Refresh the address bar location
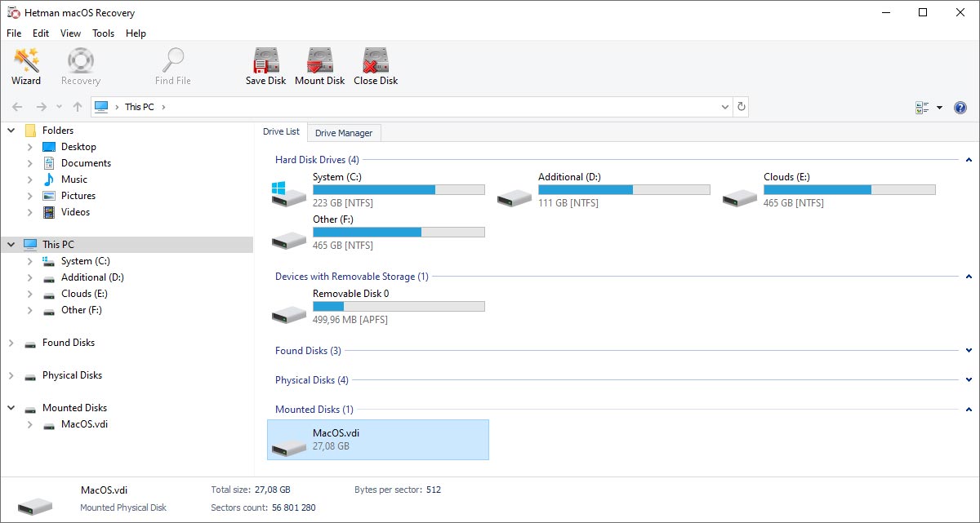 point(741,107)
